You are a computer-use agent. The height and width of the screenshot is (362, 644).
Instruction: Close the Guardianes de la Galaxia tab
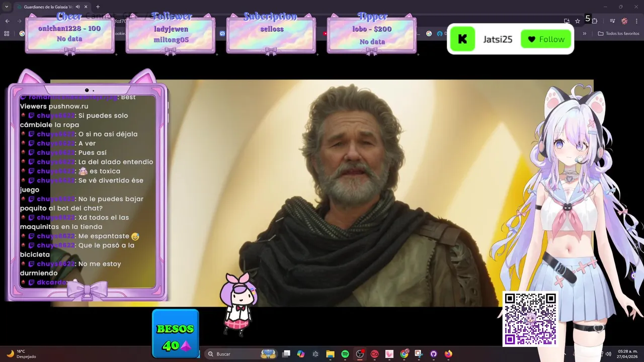[86, 7]
